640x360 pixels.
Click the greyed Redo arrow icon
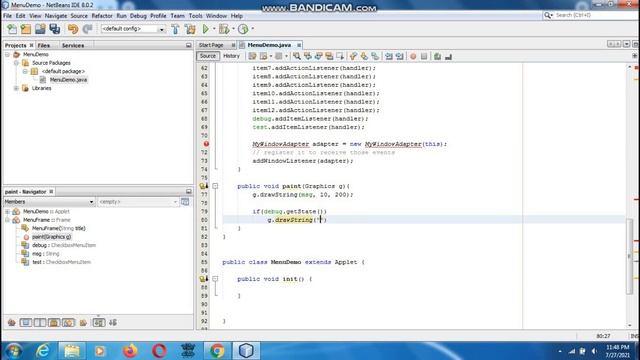click(87, 29)
